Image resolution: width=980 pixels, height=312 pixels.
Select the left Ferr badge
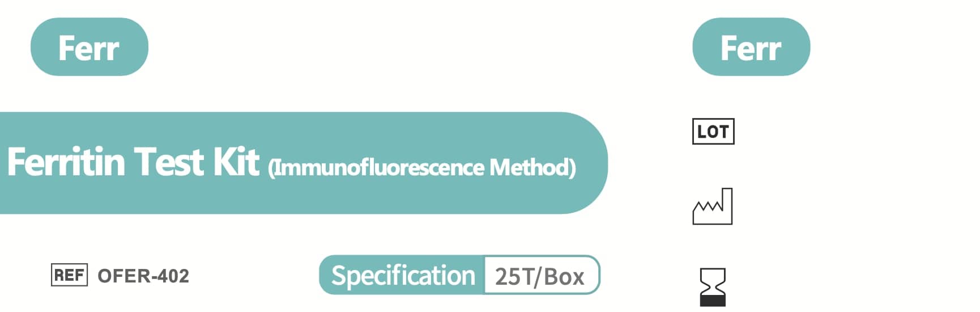(x=90, y=47)
